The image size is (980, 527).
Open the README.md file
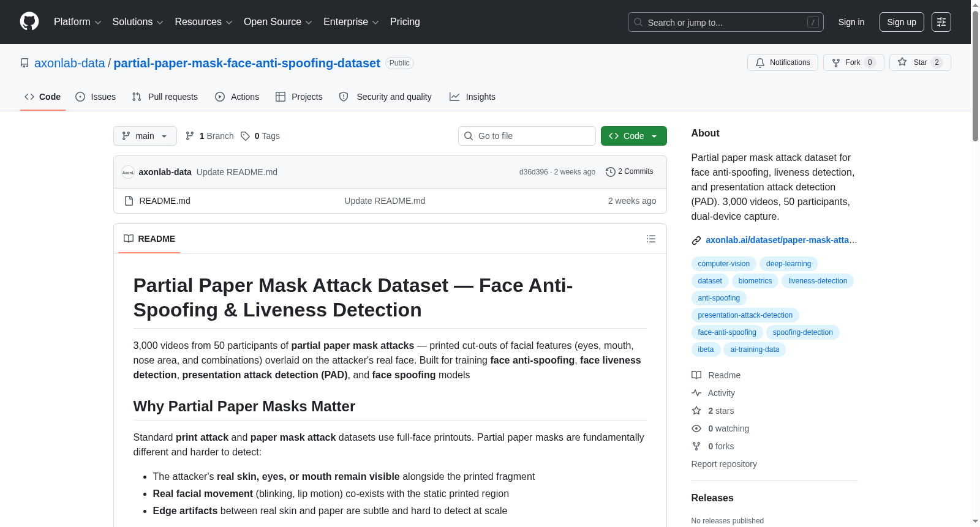coord(165,201)
